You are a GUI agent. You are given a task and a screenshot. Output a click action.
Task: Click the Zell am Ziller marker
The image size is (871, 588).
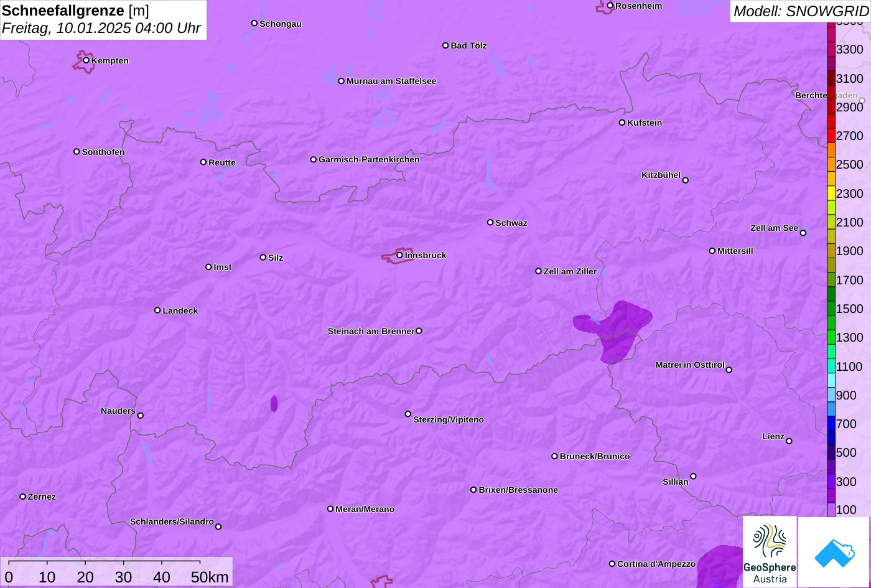coord(539,271)
